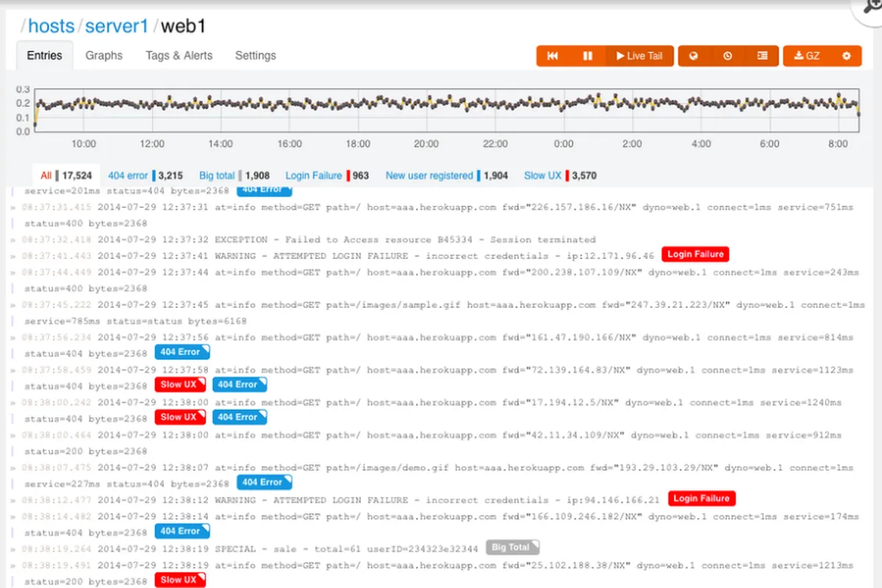The width and height of the screenshot is (882, 588).
Task: Pause the log stream
Action: coord(587,56)
